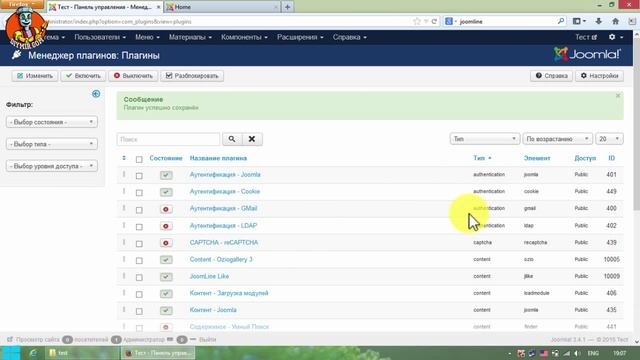Open the Тип sort-by dropdown
This screenshot has width=640, height=360.
484,139
